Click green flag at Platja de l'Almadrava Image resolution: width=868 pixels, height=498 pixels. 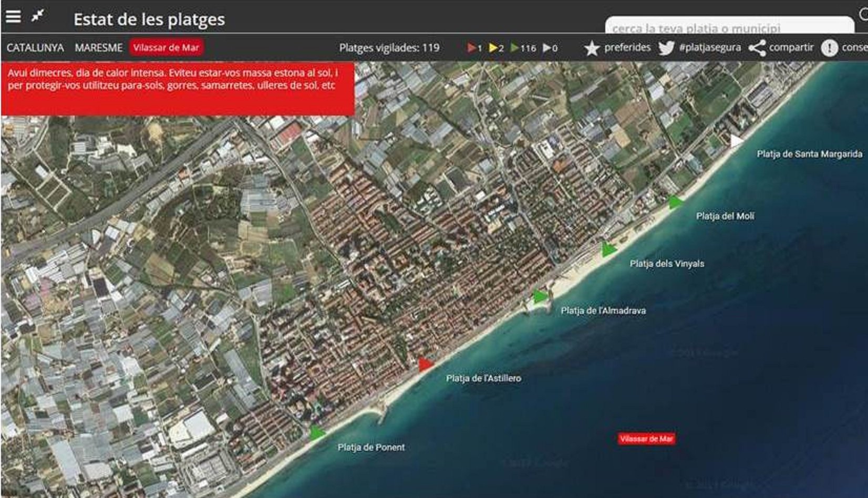pos(540,296)
